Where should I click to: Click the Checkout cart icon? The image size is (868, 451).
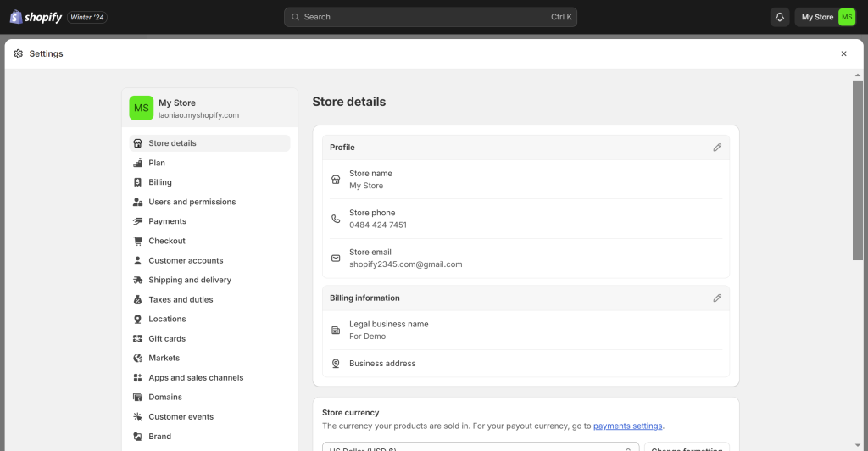(x=138, y=241)
